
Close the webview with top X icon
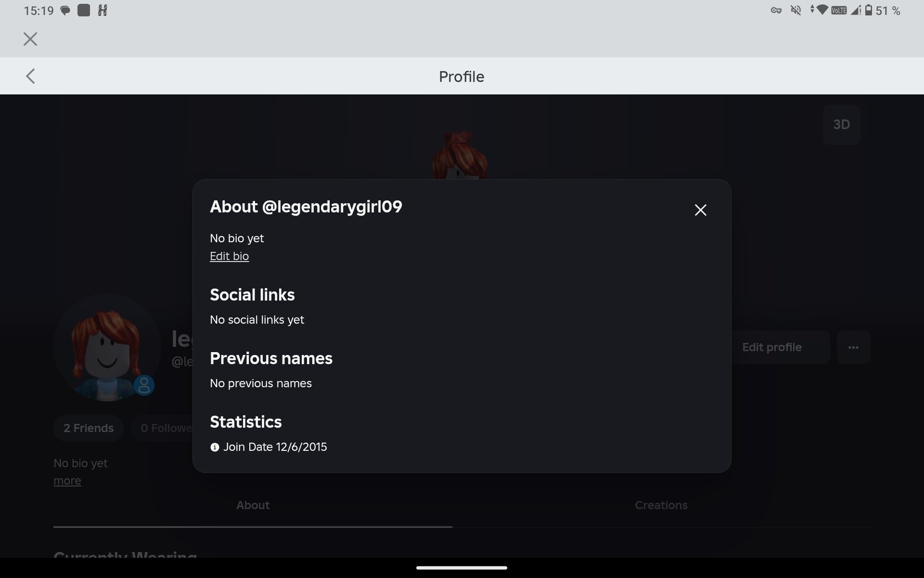click(x=30, y=39)
